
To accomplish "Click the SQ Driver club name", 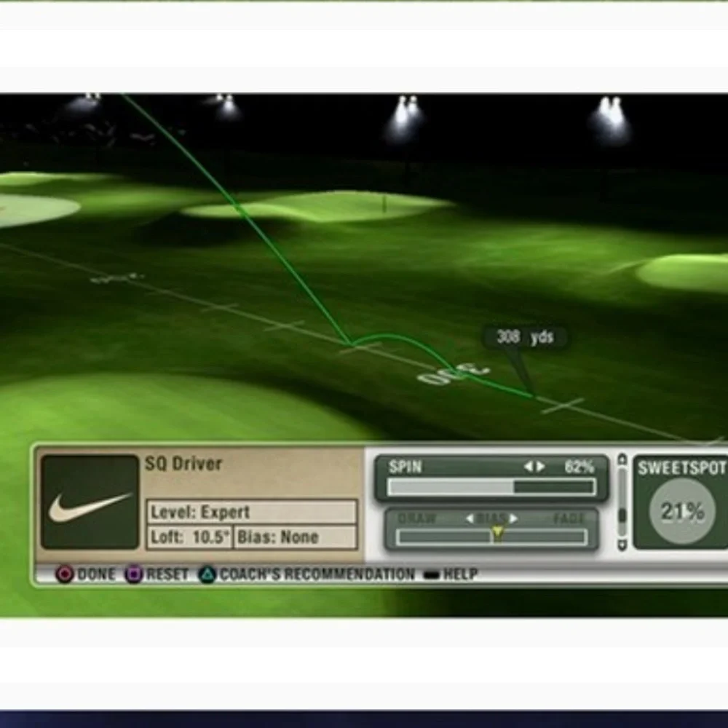I will point(184,464).
